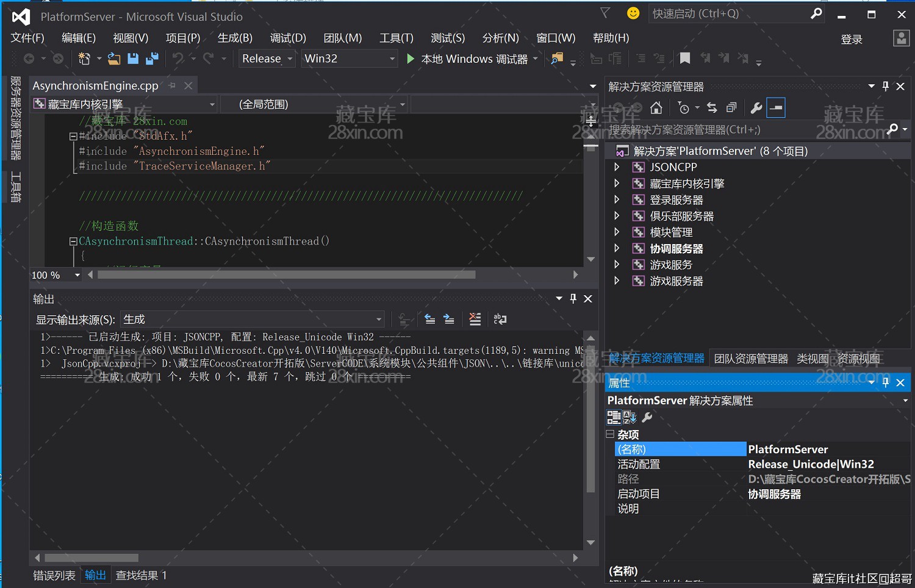915x588 pixels.
Task: Open Properties via Solution Explorer wrench icon
Action: (756, 108)
